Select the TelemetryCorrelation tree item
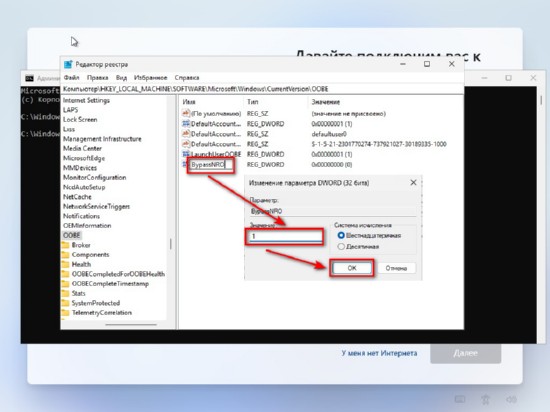 click(x=102, y=312)
